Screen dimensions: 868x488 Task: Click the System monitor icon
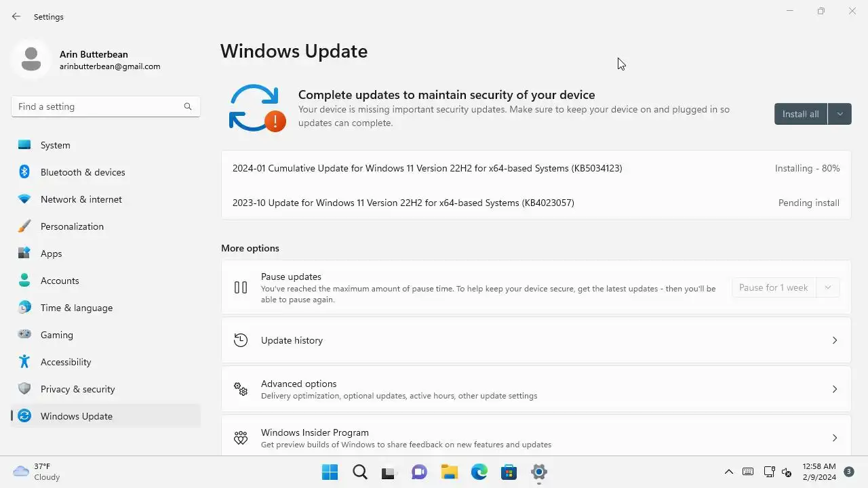[24, 145]
